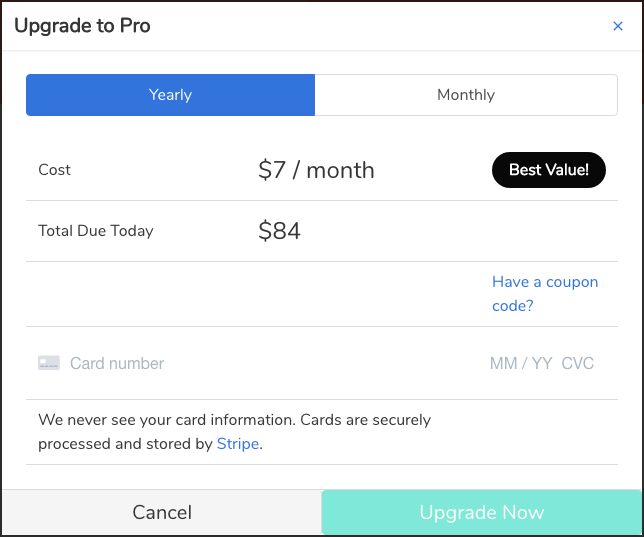Click the Upgrade Now button
644x537 pixels.
click(x=481, y=513)
